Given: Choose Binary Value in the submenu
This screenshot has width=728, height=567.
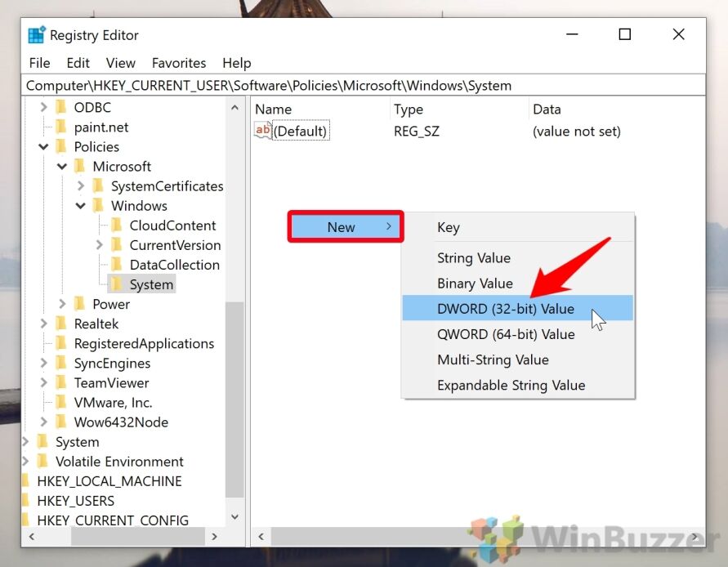Looking at the screenshot, I should click(x=518, y=283).
